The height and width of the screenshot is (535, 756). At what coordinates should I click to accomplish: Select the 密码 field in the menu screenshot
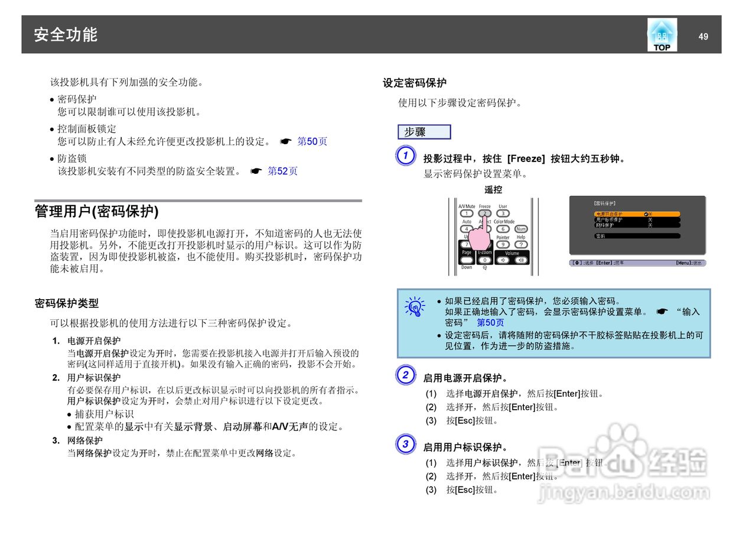(637, 236)
